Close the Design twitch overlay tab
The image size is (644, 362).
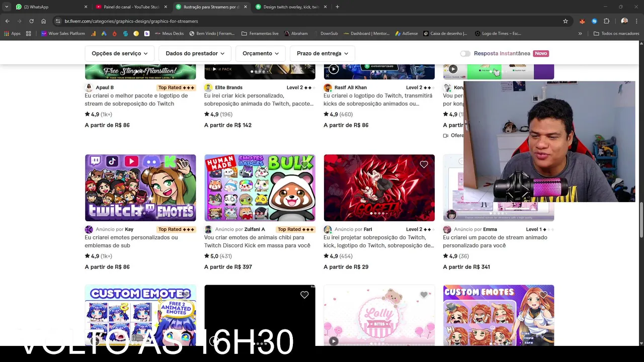click(325, 7)
